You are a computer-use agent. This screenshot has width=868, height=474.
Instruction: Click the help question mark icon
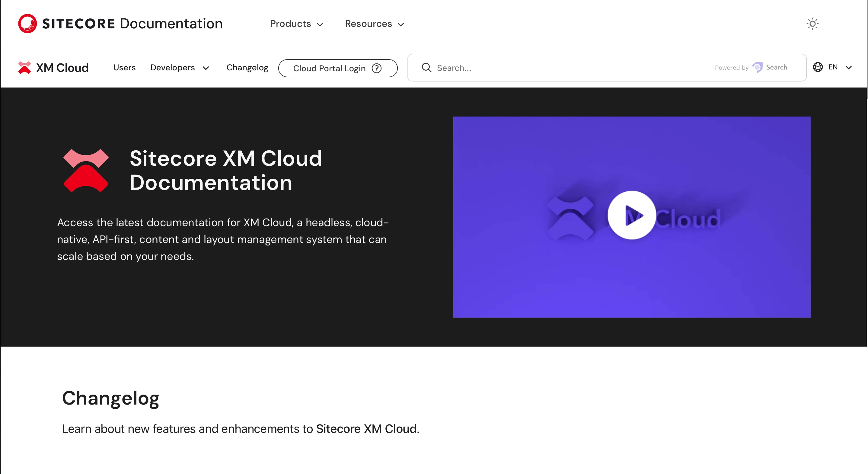pyautogui.click(x=377, y=69)
